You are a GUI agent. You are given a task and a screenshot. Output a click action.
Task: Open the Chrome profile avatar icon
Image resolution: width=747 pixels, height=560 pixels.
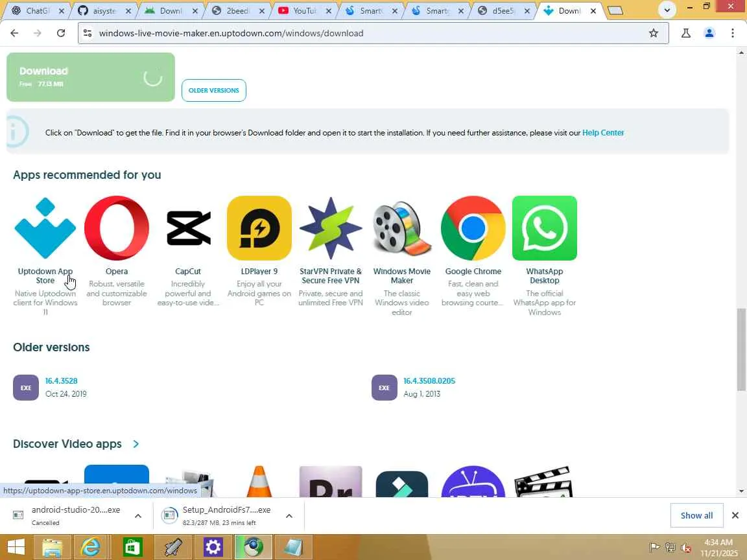(x=709, y=33)
